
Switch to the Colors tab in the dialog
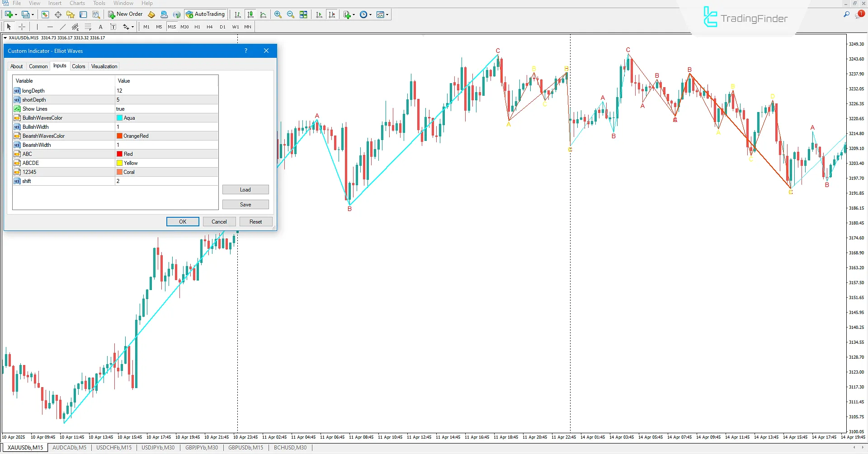coord(79,66)
